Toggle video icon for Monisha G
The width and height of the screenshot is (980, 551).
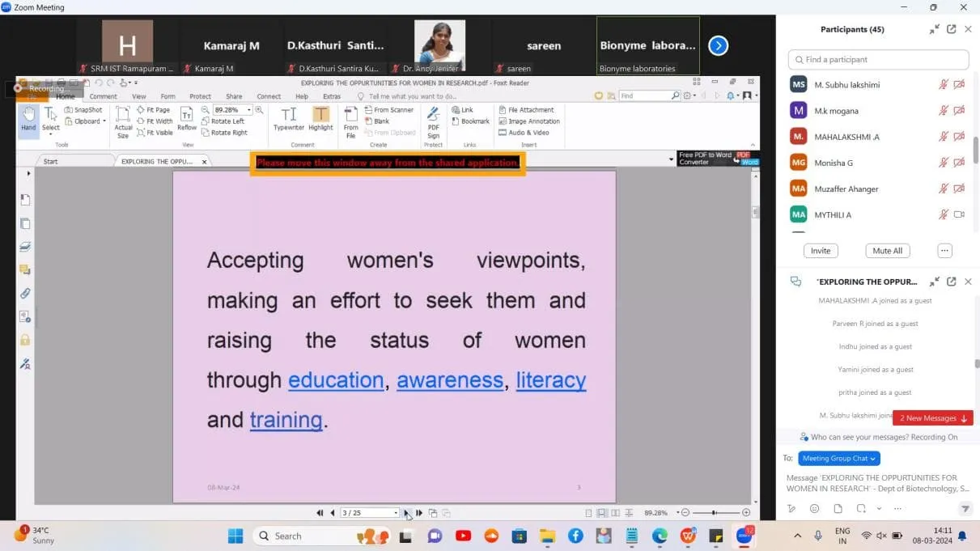[x=959, y=163]
